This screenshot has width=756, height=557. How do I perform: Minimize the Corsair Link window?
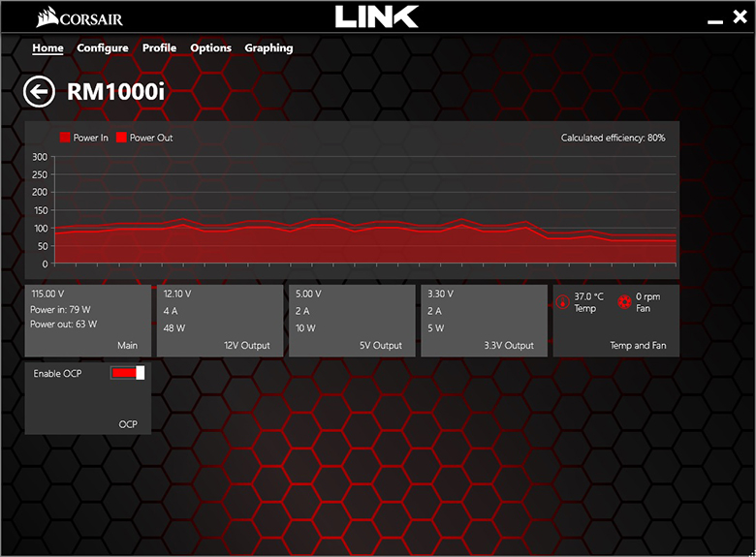(715, 21)
